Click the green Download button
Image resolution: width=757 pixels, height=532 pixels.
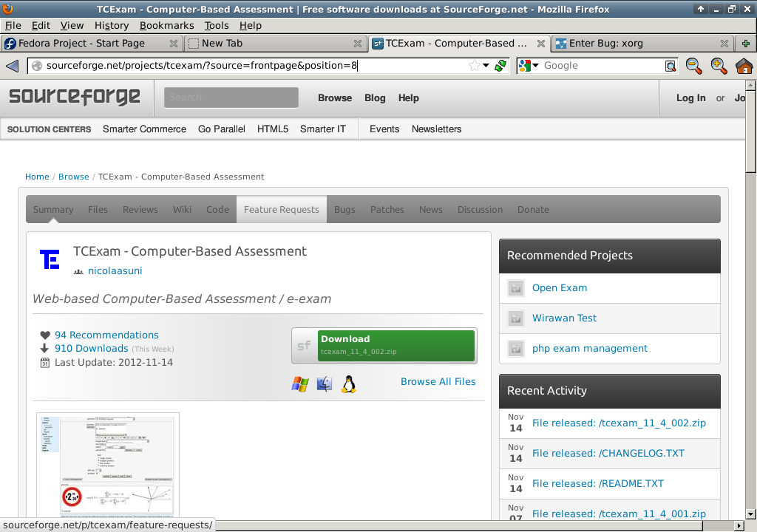[x=396, y=345]
